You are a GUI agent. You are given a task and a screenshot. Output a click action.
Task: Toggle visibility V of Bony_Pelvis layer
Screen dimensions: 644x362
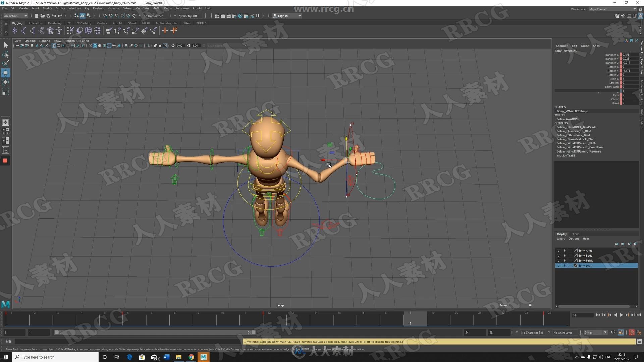558,261
